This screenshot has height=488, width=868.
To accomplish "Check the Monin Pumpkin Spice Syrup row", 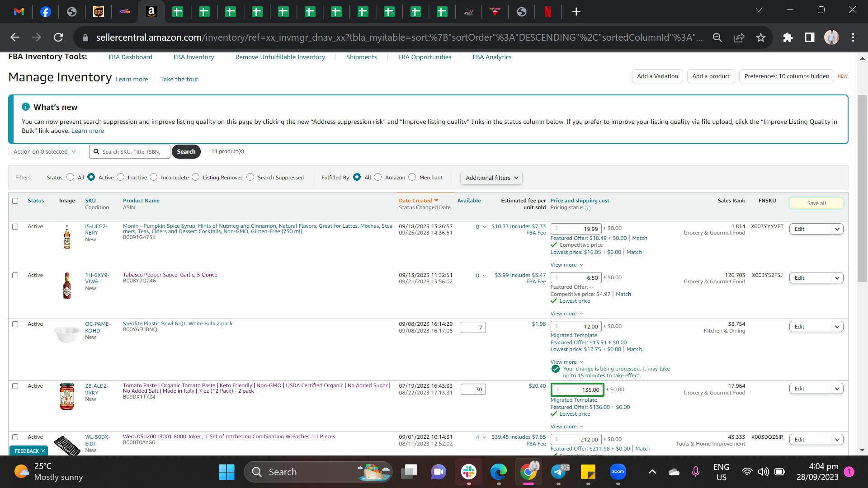I will click(x=15, y=226).
